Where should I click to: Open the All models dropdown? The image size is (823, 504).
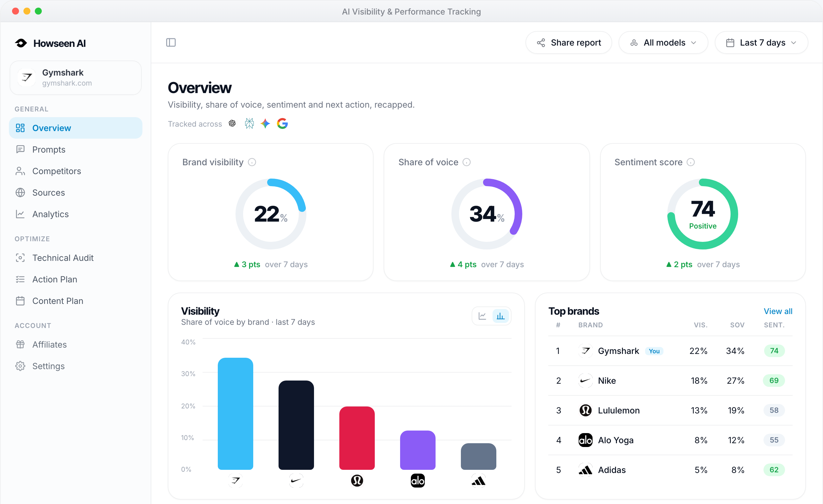click(663, 43)
